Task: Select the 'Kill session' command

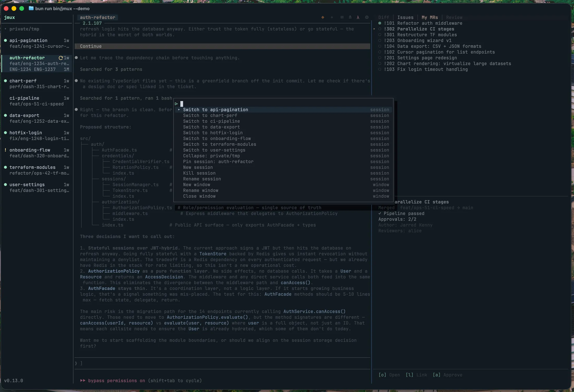Action: (x=283, y=173)
